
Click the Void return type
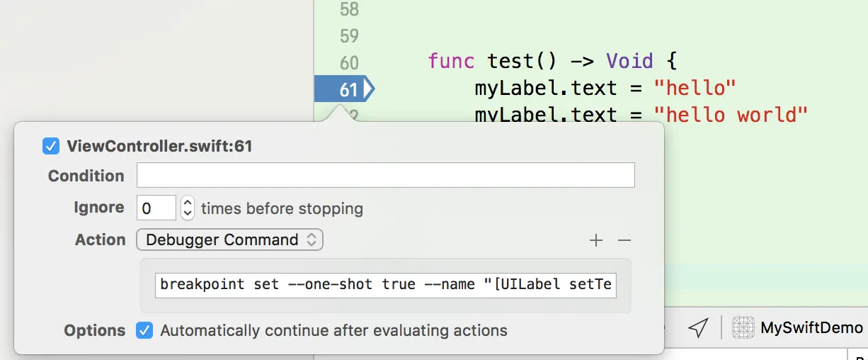pos(629,61)
